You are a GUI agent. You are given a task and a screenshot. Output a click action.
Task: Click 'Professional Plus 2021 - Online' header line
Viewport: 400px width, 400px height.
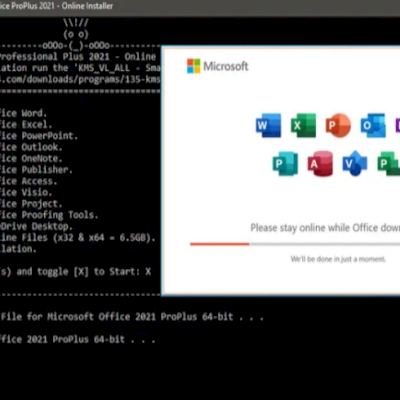coord(78,57)
